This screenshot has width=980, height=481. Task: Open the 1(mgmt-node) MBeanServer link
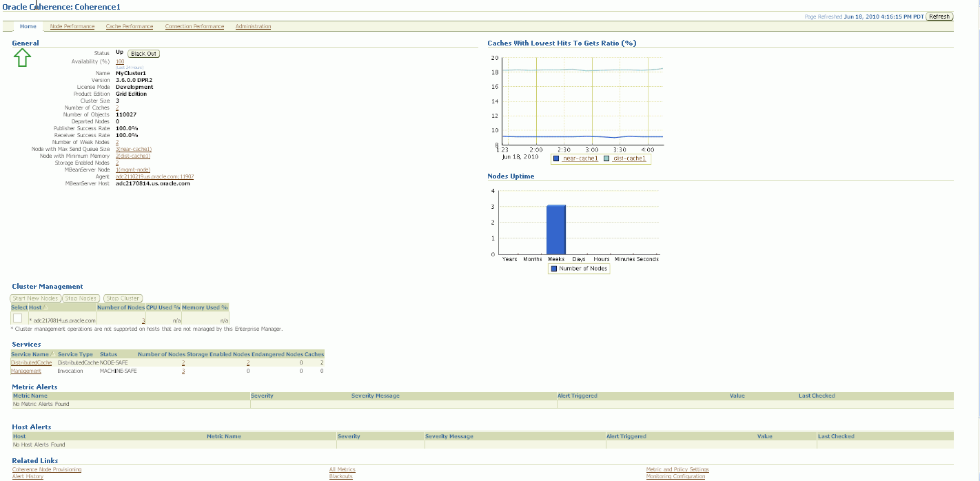pos(133,170)
